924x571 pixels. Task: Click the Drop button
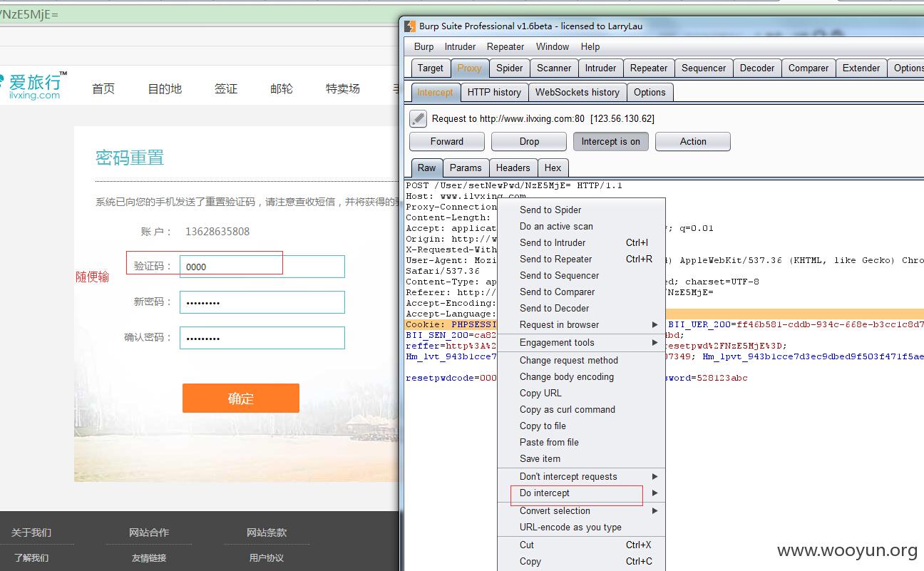click(x=529, y=141)
